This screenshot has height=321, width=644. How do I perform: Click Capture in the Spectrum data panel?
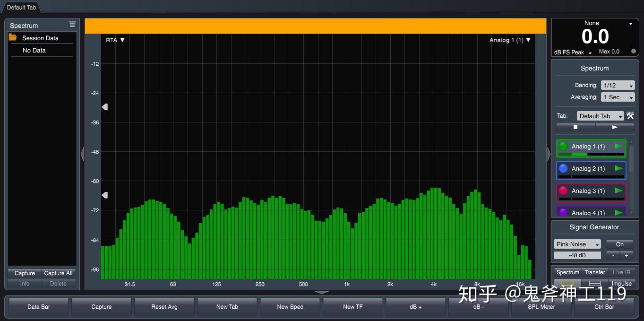pyautogui.click(x=25, y=273)
